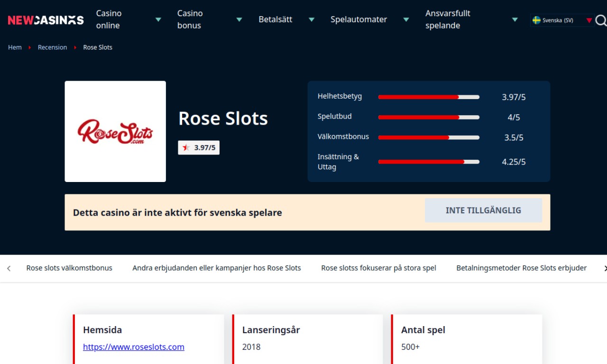Open the NewCasinos logo homepage
Viewport: 607px width, 364px height.
[46, 20]
